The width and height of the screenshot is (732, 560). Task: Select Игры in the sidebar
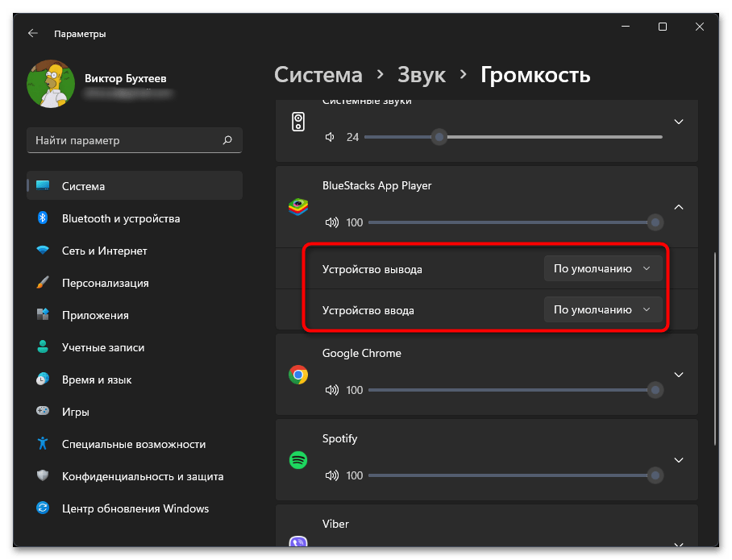[135, 411]
